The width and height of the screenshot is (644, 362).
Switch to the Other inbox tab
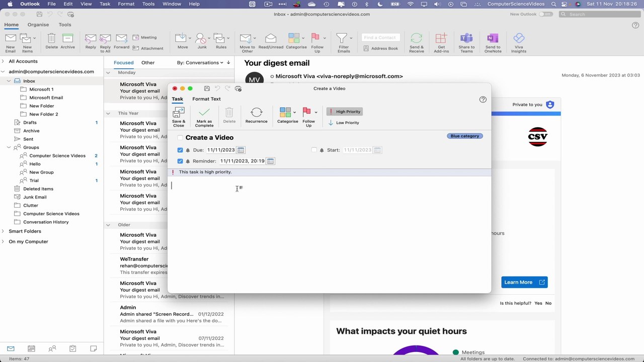tap(148, 63)
